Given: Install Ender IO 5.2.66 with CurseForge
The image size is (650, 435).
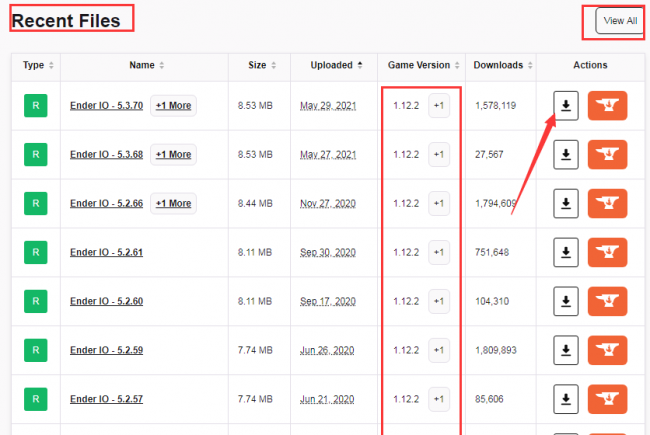Looking at the screenshot, I should [x=607, y=204].
